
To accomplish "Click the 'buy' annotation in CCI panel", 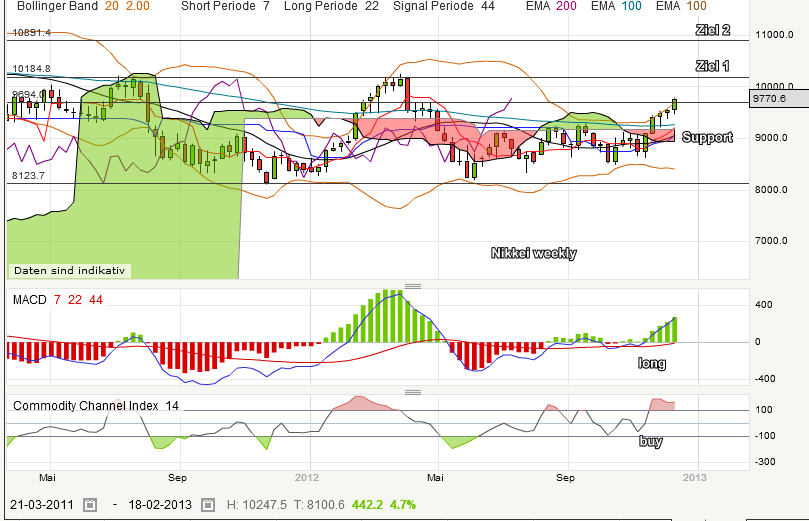I will pyautogui.click(x=651, y=441).
